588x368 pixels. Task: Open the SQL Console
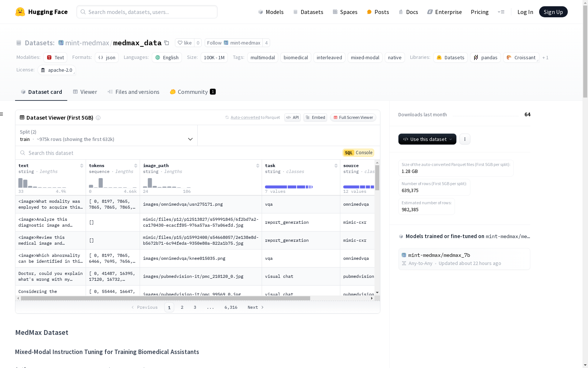[358, 153]
